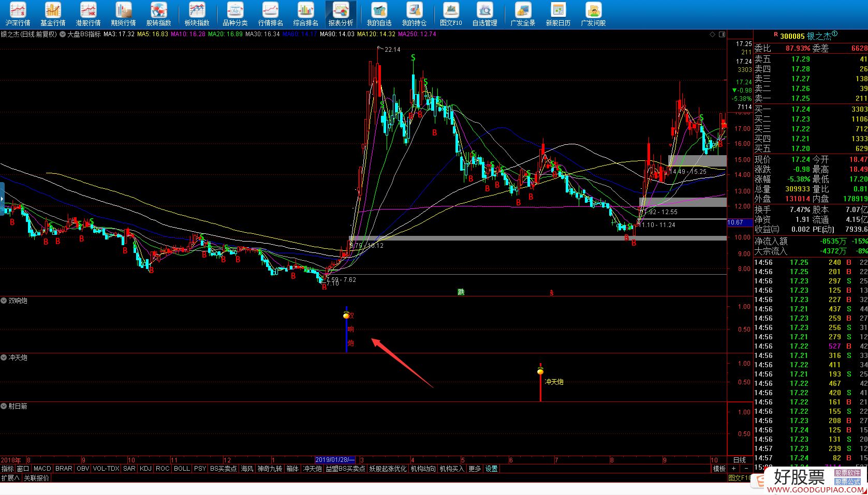The image size is (868, 495).
Task: Click the 图文F10 link at bottom right
Action: [x=739, y=478]
